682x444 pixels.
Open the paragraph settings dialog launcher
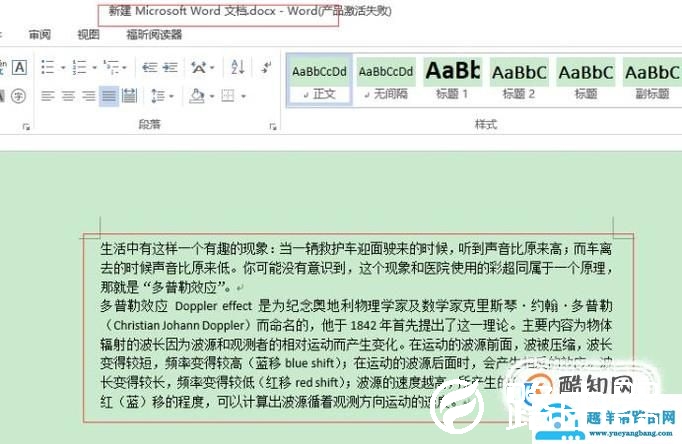pyautogui.click(x=273, y=127)
